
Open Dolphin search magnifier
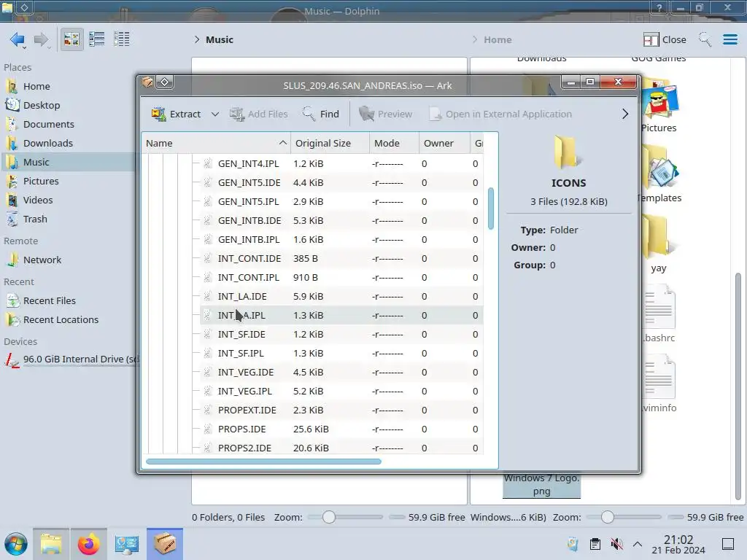click(705, 39)
